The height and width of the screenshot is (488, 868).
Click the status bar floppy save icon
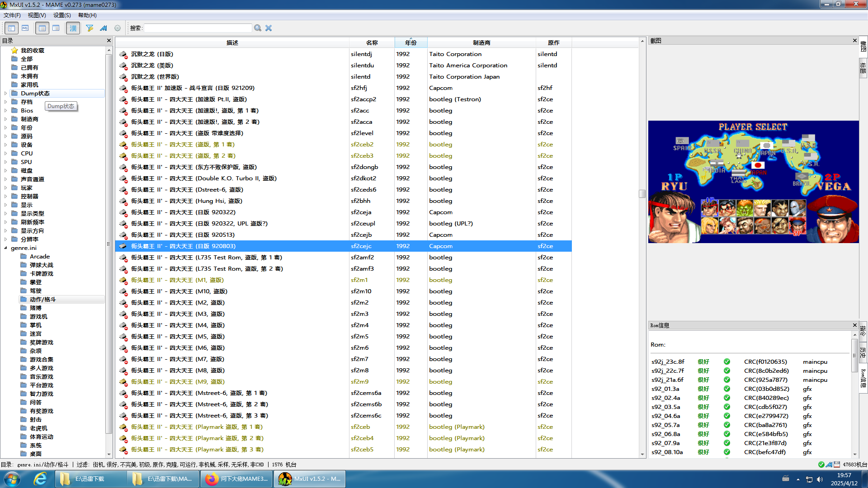pos(837,465)
